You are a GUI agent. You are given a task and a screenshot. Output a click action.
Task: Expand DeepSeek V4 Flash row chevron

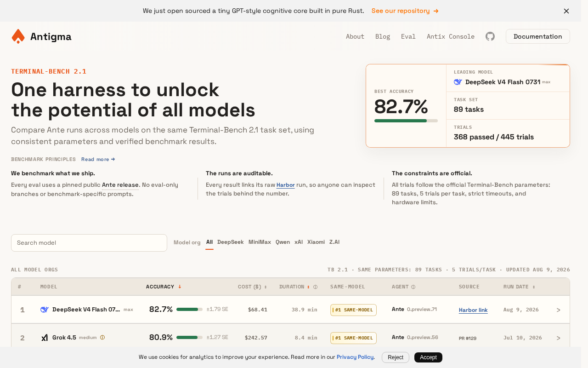(559, 310)
